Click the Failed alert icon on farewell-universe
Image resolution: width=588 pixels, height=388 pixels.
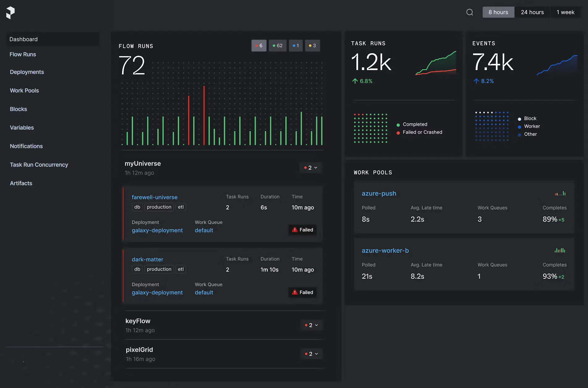click(294, 230)
